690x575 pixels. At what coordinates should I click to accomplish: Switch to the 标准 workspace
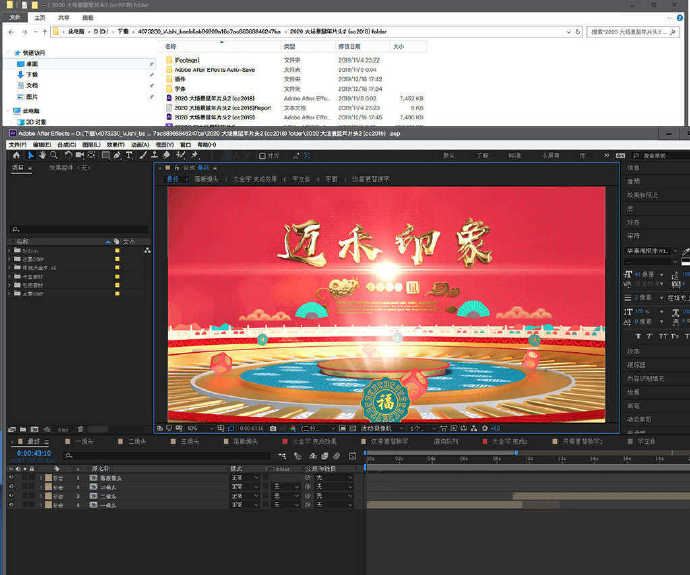pos(514,156)
